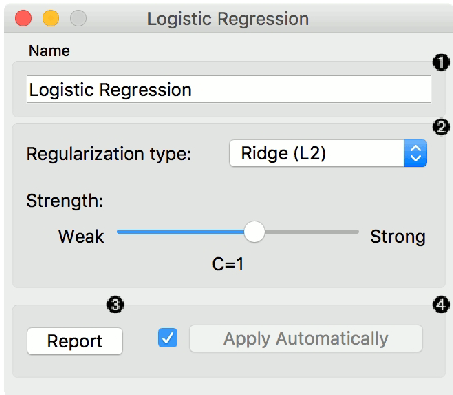Click the Regularization type label
453x395 pixels.
(109, 154)
